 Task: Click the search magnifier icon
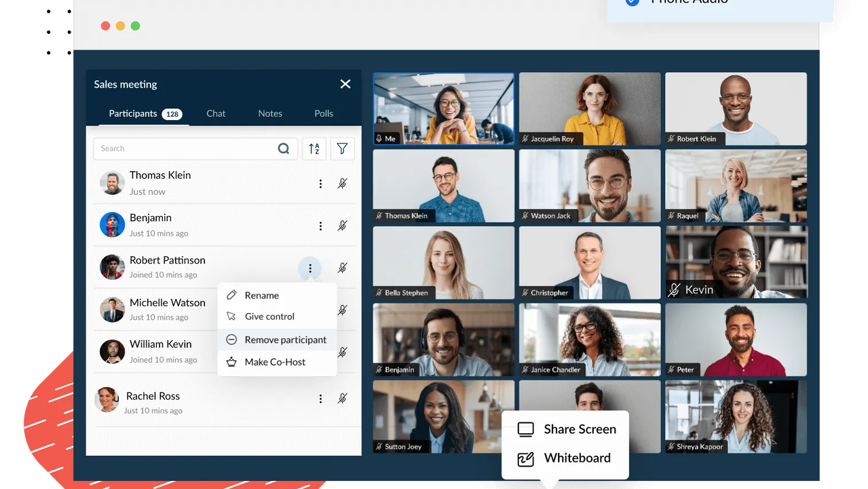(284, 149)
